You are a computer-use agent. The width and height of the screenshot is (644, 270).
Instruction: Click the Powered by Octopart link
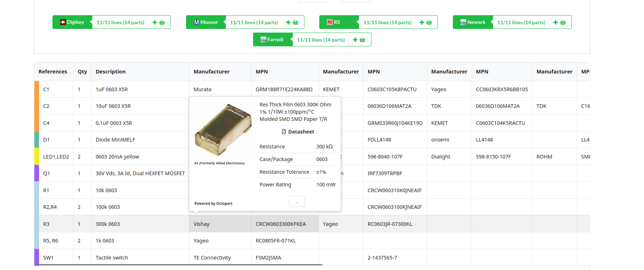coord(213,203)
